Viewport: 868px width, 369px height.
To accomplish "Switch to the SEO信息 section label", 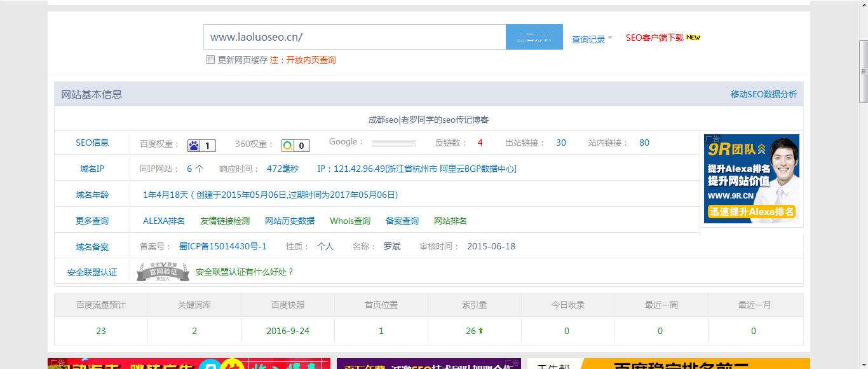I will pyautogui.click(x=93, y=143).
